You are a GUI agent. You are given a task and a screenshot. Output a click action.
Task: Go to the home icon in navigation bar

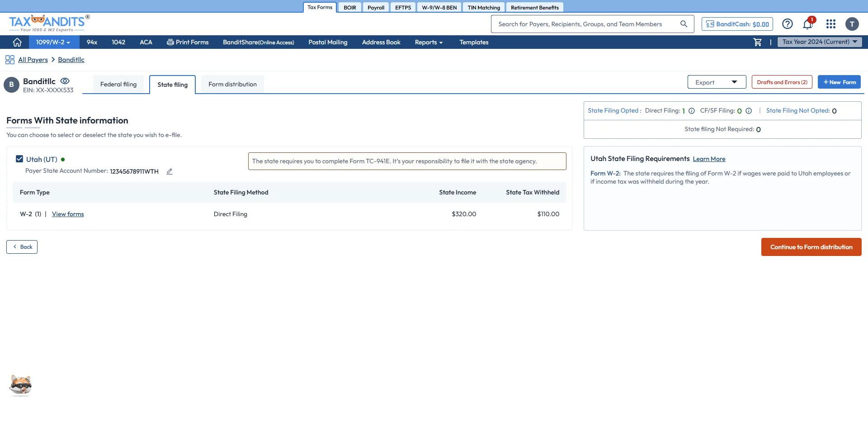[x=17, y=42]
